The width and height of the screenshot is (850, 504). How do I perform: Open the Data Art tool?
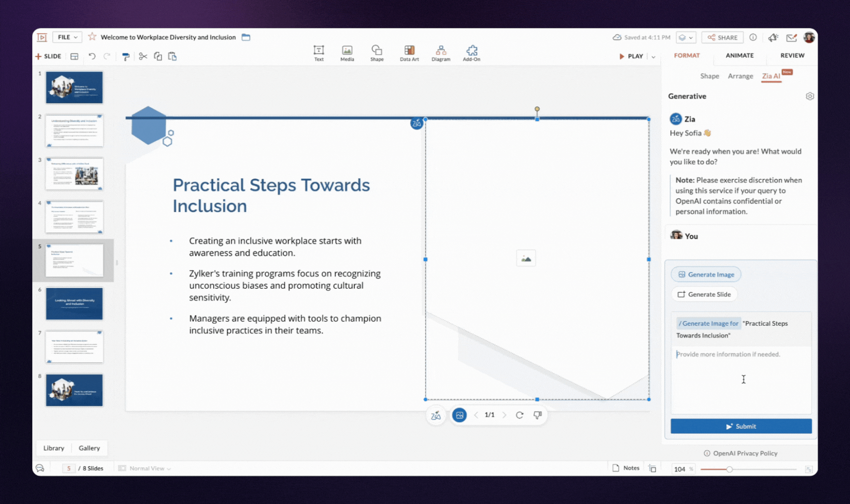409,53
